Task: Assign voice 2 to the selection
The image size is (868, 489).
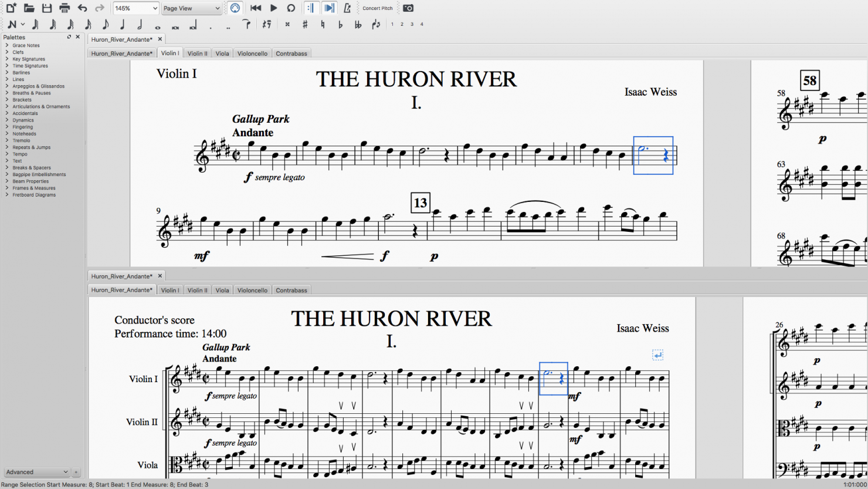Action: click(402, 24)
